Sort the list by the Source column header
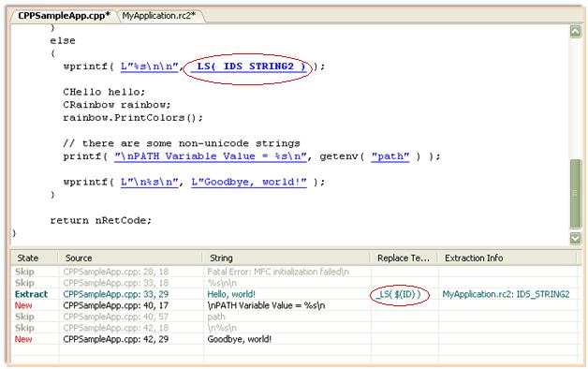 point(130,258)
